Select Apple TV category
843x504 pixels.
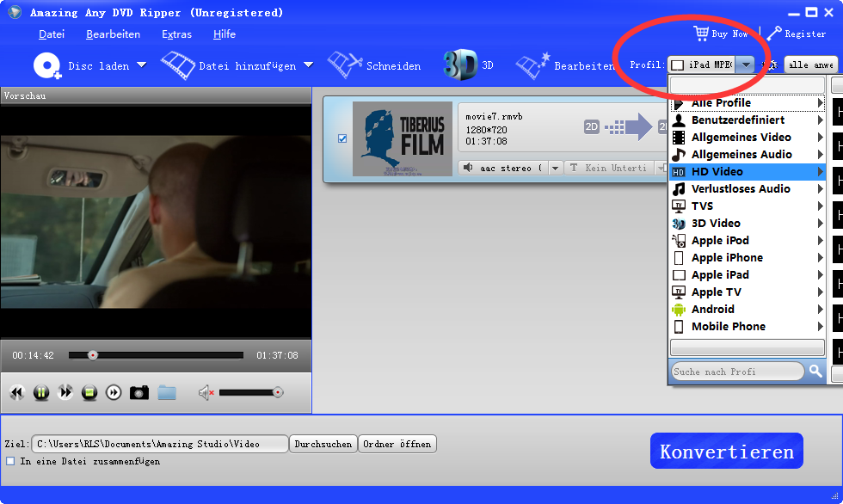tap(748, 292)
